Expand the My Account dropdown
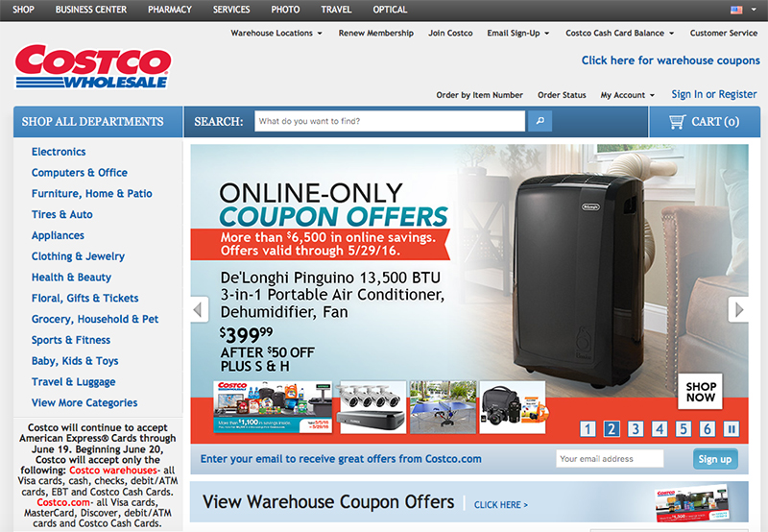The width and height of the screenshot is (768, 532). [628, 95]
